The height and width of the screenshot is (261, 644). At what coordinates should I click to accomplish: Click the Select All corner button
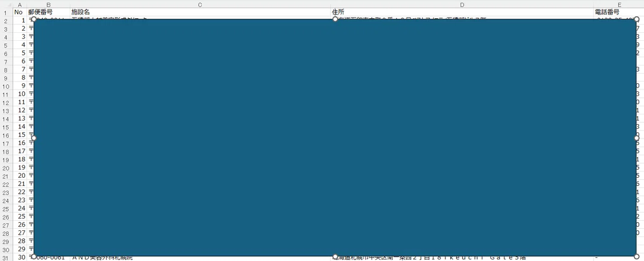[6, 4]
